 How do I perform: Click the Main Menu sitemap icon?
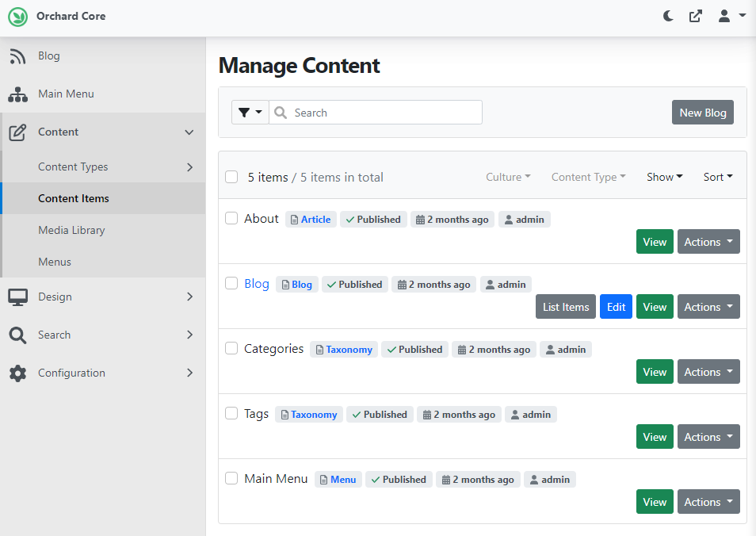coord(18,94)
